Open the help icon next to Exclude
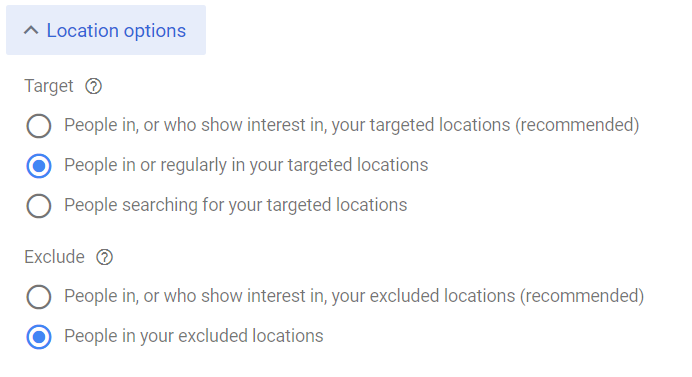The width and height of the screenshot is (692, 377). point(105,257)
